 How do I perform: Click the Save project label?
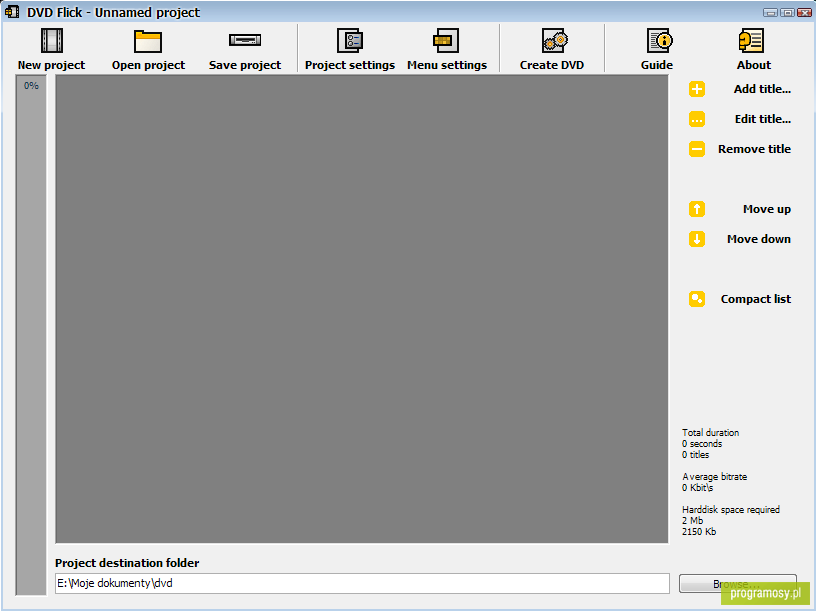click(x=245, y=65)
